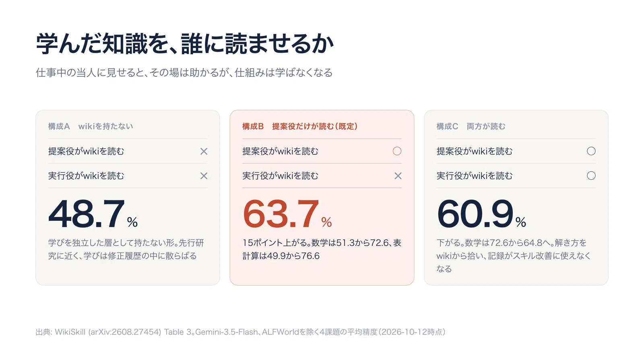The height and width of the screenshot is (362, 644).
Task: Select the subtitle starting 仕事中の当人に見せると
Action: (184, 73)
